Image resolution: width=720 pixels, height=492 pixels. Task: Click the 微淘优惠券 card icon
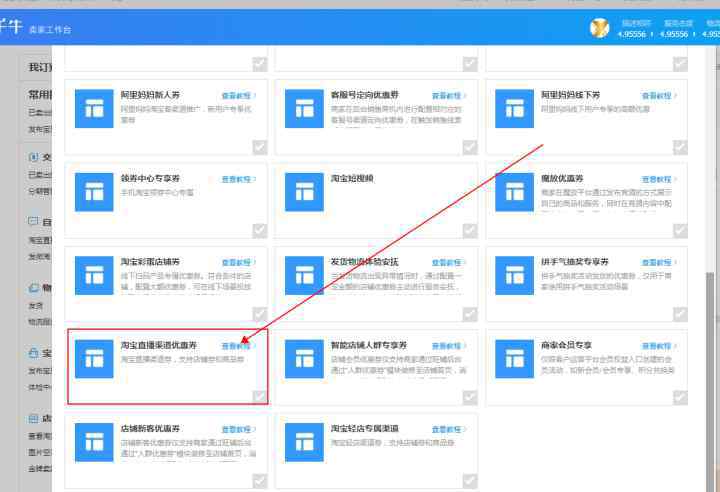514,192
